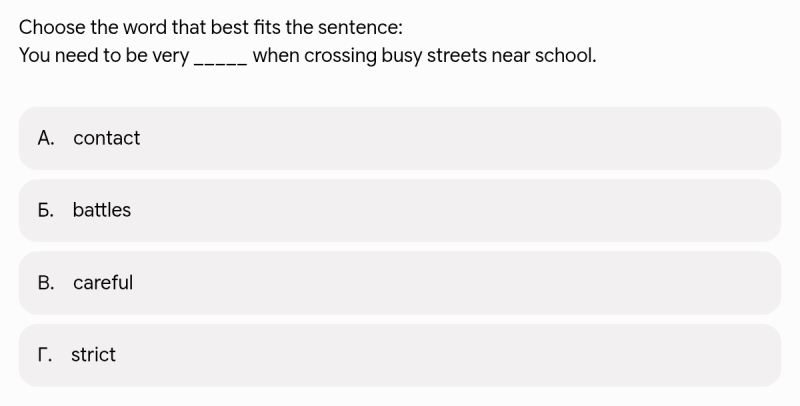The width and height of the screenshot is (800, 406).
Task: Click the word 'strict'
Action: [x=93, y=355]
